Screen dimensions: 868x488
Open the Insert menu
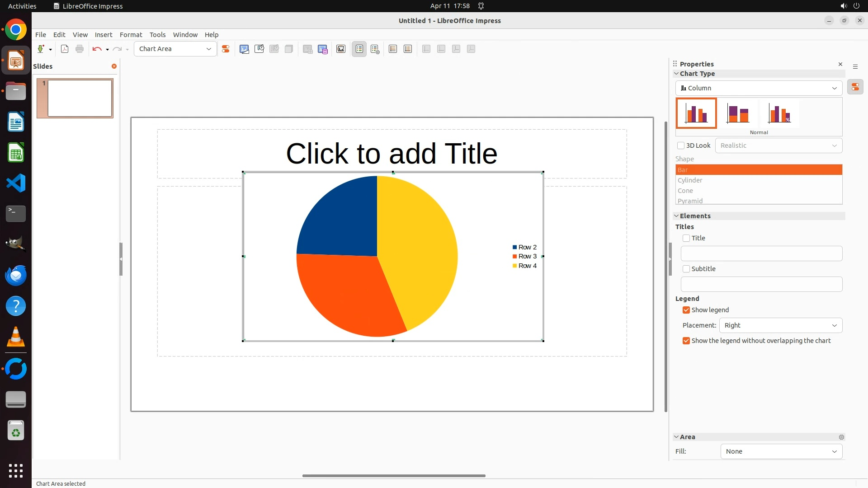tap(103, 35)
